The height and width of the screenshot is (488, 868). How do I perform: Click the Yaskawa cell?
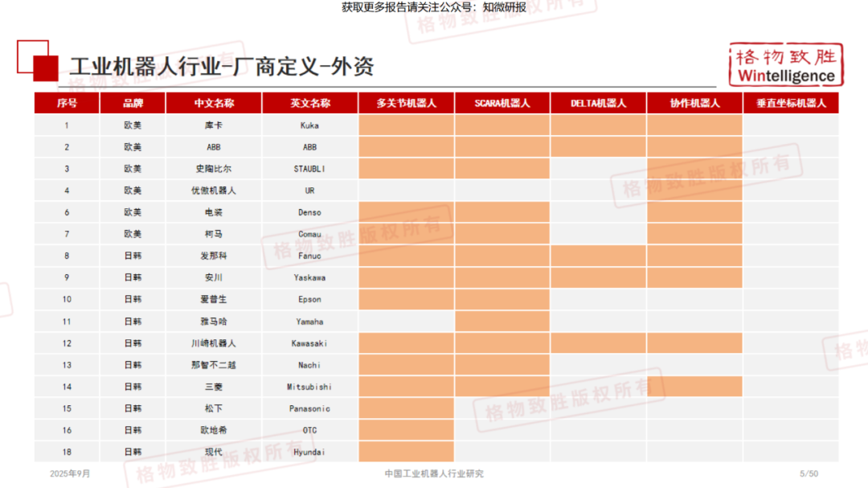(310, 277)
